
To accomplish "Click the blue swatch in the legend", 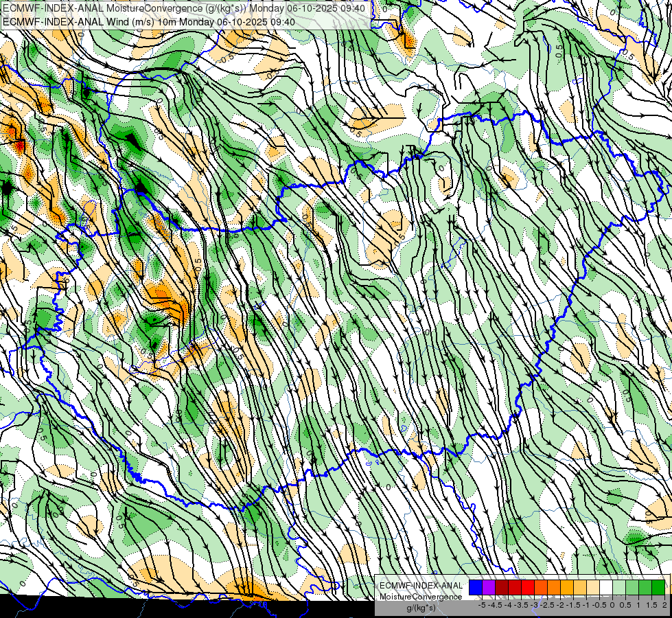I will pos(476,587).
